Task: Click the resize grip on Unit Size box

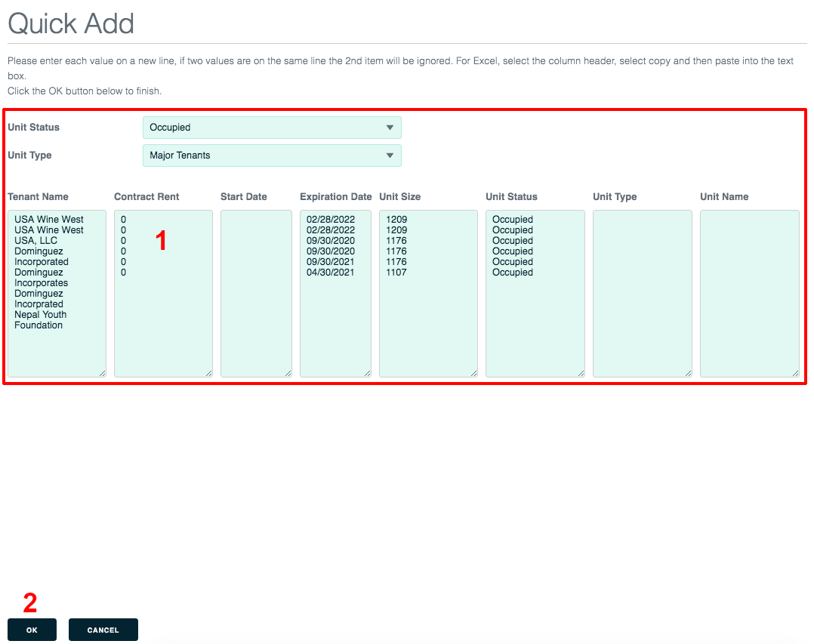Action: coord(474,373)
